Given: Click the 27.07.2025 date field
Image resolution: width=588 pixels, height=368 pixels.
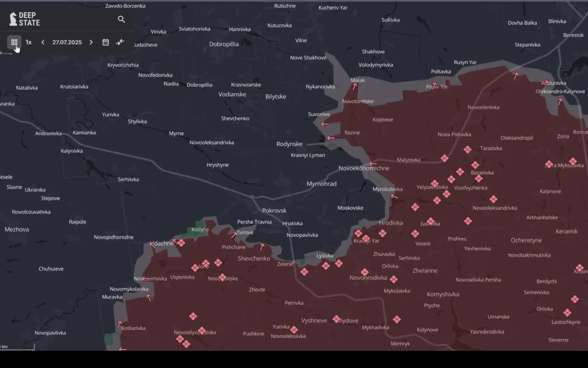Looking at the screenshot, I should pyautogui.click(x=67, y=42).
